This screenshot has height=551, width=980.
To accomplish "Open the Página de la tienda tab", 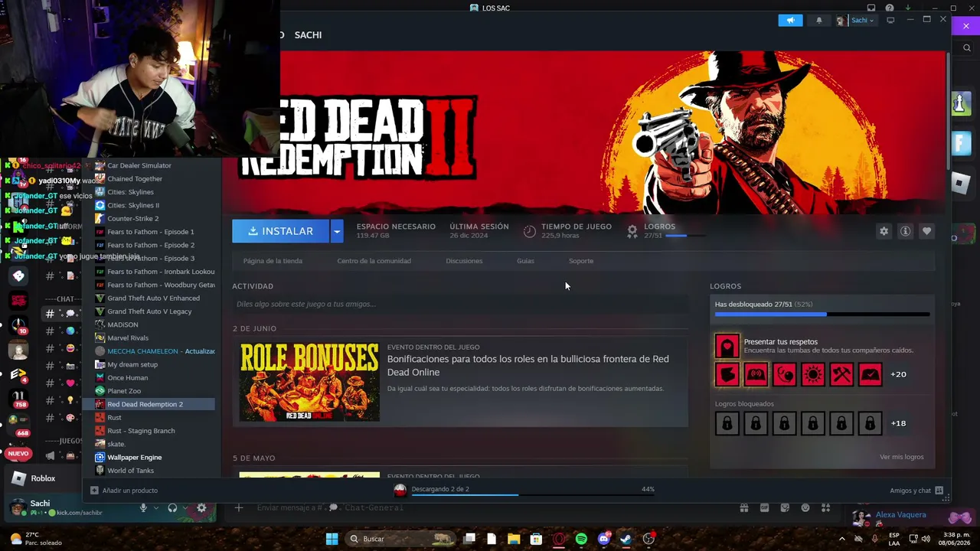I will click(273, 261).
